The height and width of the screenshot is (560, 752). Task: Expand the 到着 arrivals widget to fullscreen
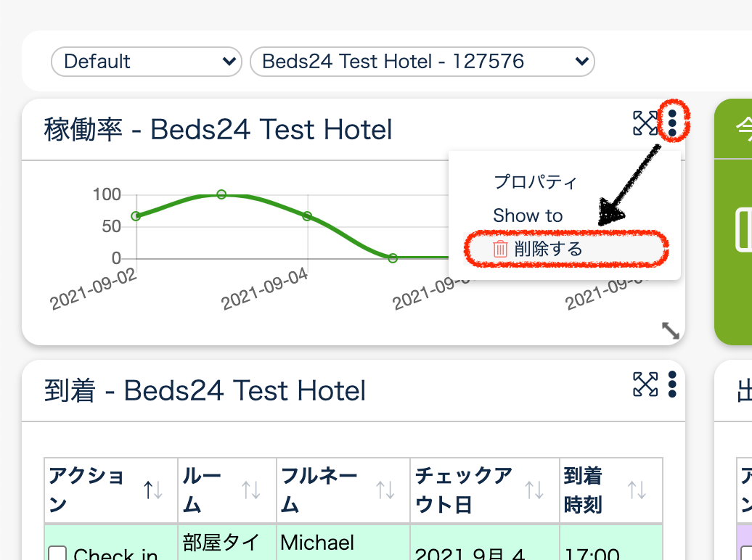pyautogui.click(x=645, y=384)
